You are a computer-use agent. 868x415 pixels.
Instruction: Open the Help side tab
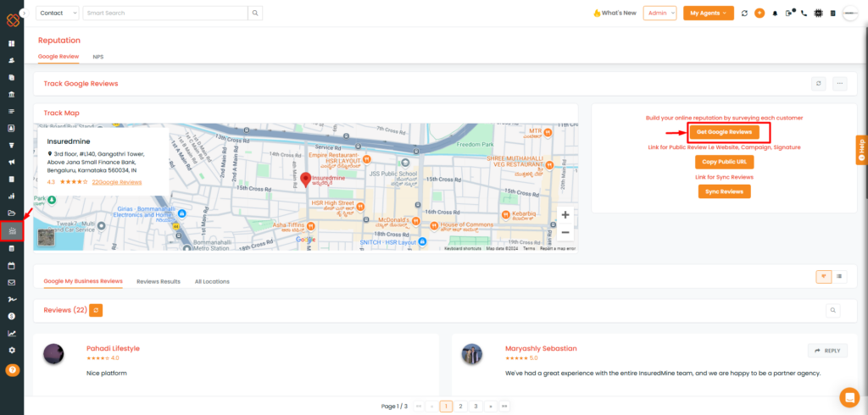point(861,149)
